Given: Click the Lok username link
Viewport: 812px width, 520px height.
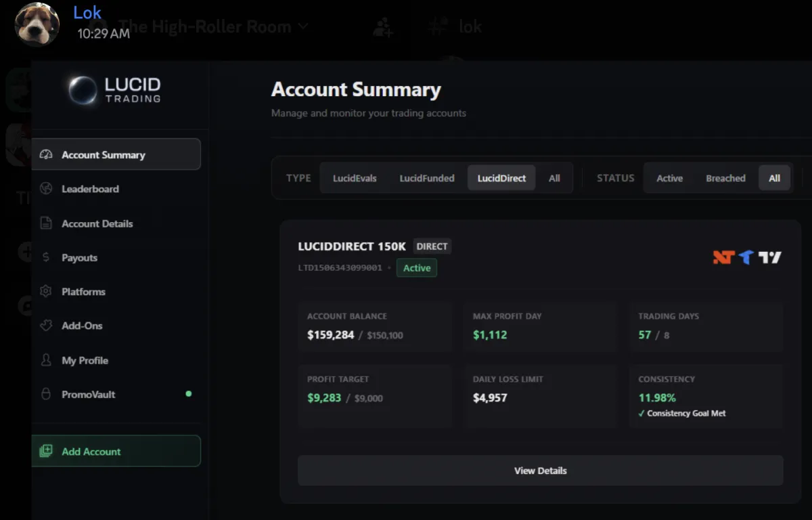Looking at the screenshot, I should [87, 12].
